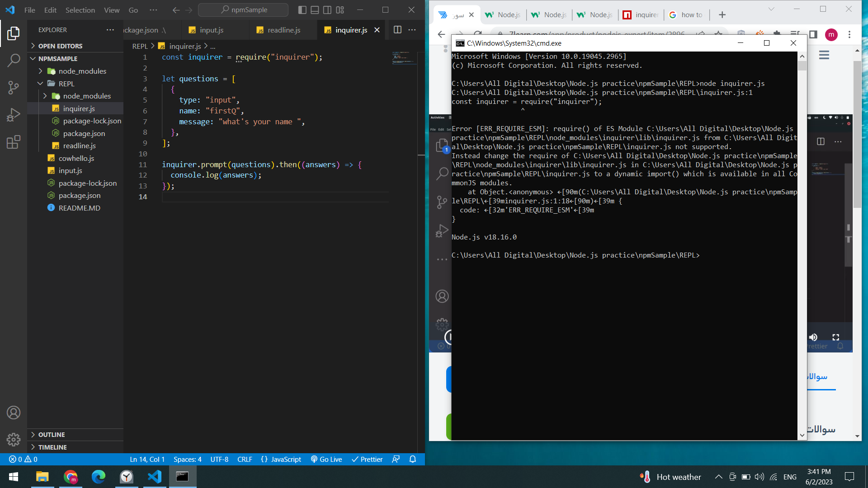The width and height of the screenshot is (868, 488).
Task: Open File Explorer from taskbar
Action: [x=42, y=477]
